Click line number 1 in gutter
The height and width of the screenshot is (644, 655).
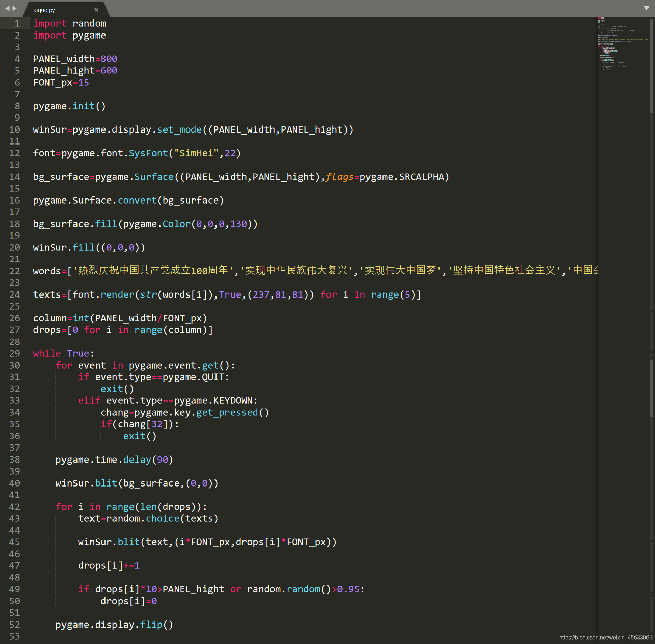tap(17, 23)
